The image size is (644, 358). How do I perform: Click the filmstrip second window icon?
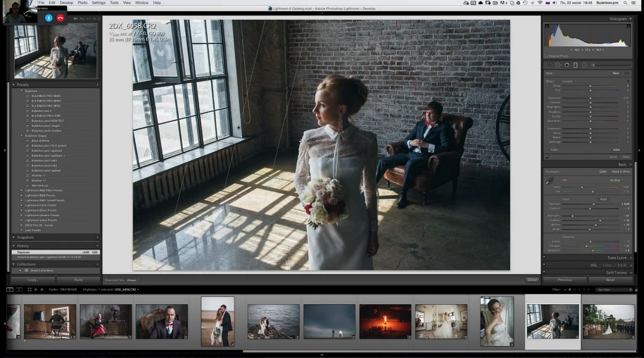click(x=19, y=289)
